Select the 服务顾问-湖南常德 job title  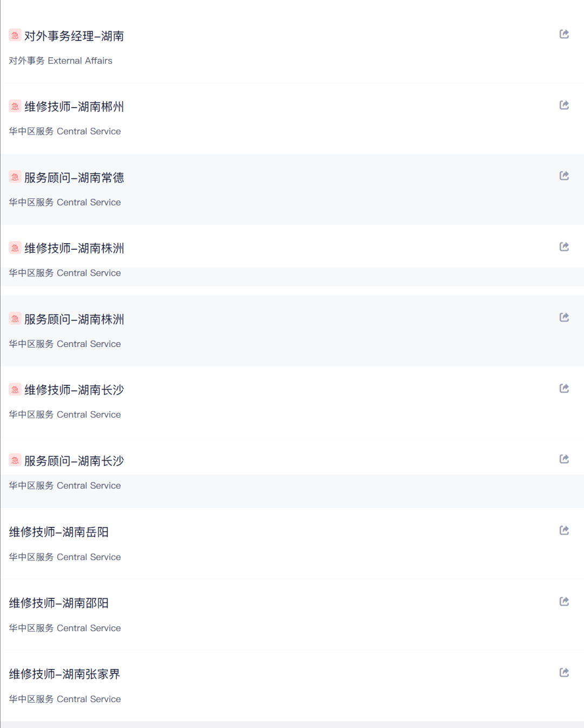(74, 178)
